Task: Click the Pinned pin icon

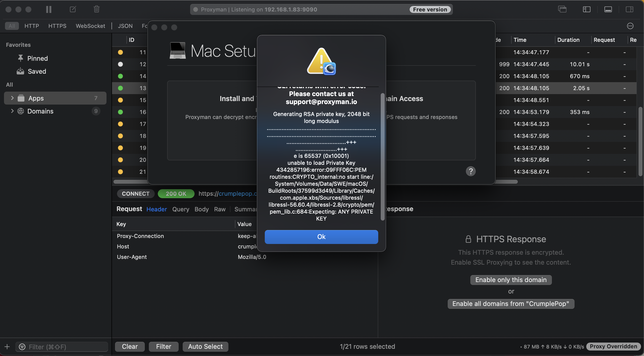Action: [20, 58]
